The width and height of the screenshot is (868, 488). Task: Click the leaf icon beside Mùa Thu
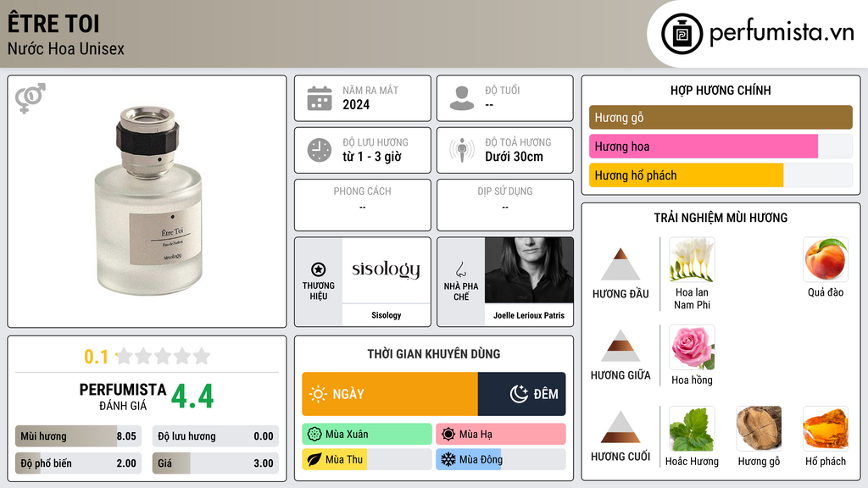coord(314,459)
